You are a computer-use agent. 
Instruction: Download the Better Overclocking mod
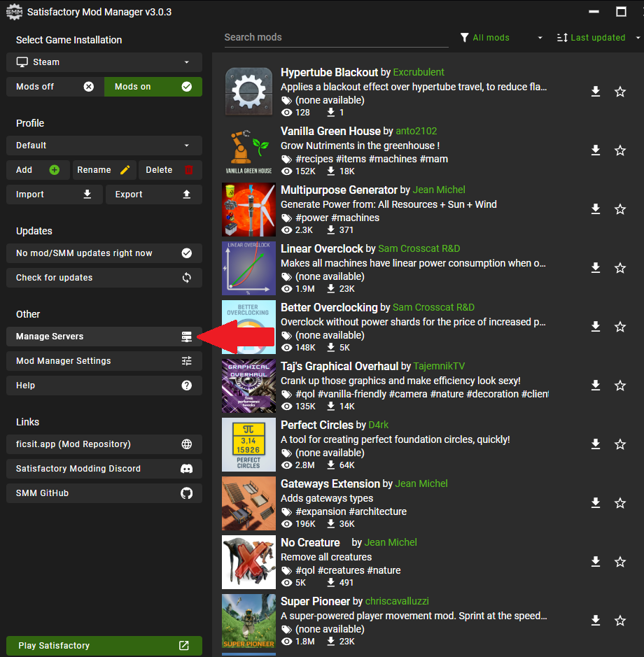pyautogui.click(x=596, y=327)
